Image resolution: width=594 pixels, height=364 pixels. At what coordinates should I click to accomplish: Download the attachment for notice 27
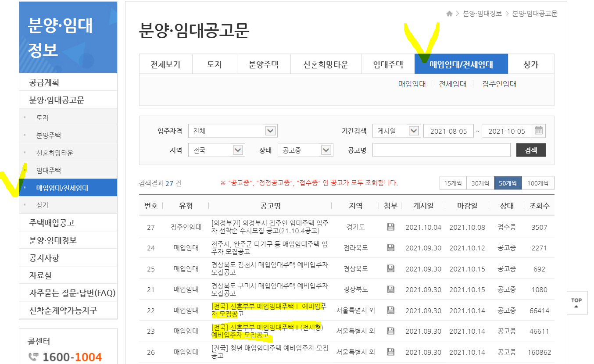point(390,227)
